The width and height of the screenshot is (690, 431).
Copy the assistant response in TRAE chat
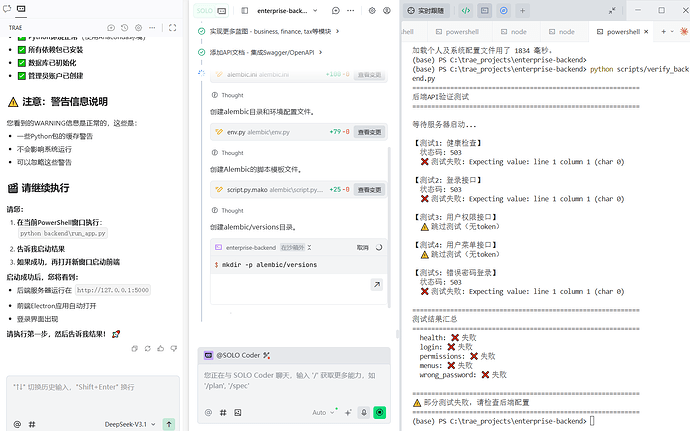click(x=135, y=349)
